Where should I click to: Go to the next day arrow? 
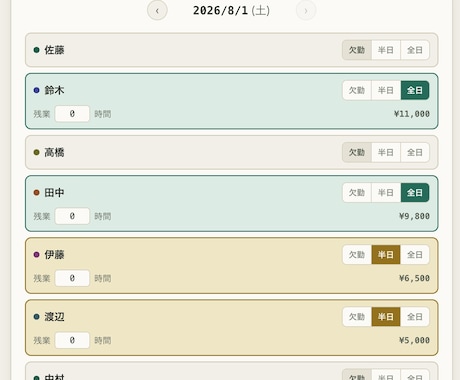coord(306,11)
